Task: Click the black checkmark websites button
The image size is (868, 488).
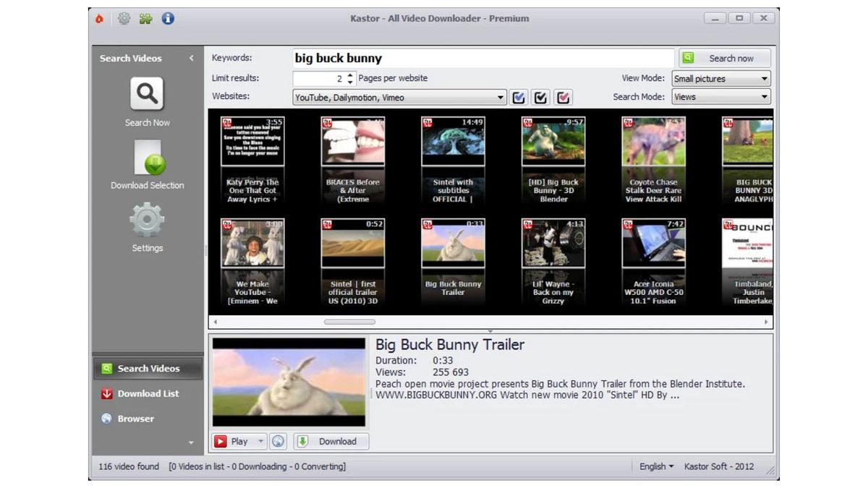Action: click(x=540, y=98)
